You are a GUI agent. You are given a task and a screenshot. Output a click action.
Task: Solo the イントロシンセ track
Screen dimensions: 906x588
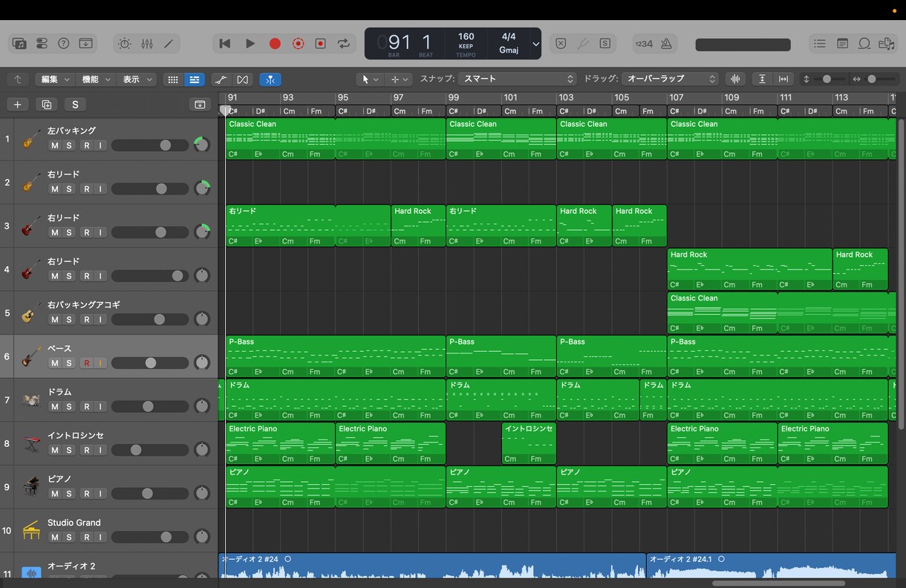coord(69,450)
